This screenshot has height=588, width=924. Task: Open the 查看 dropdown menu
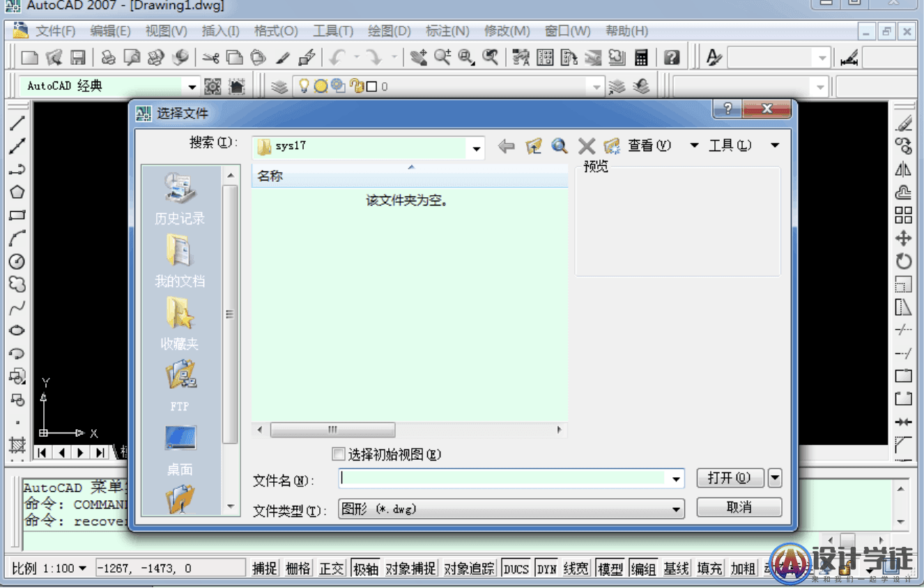[x=694, y=146]
